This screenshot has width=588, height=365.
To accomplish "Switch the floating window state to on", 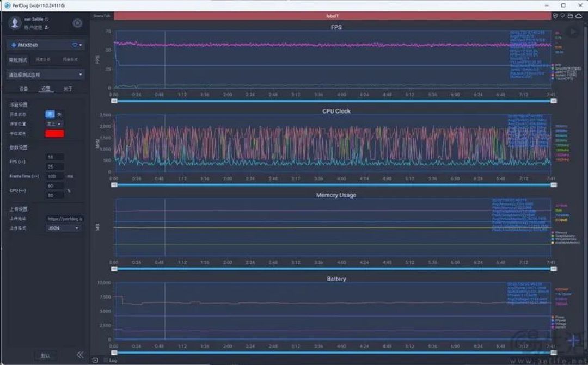I will [x=50, y=114].
